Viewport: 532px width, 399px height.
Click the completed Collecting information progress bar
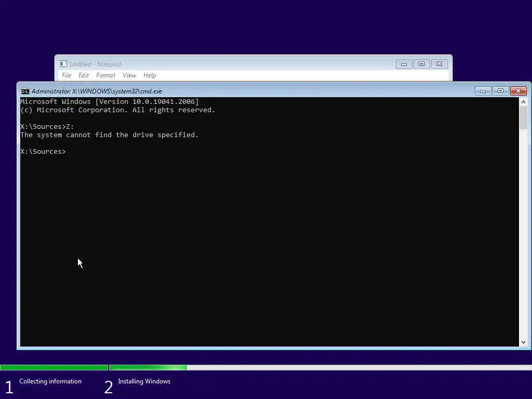coord(54,367)
